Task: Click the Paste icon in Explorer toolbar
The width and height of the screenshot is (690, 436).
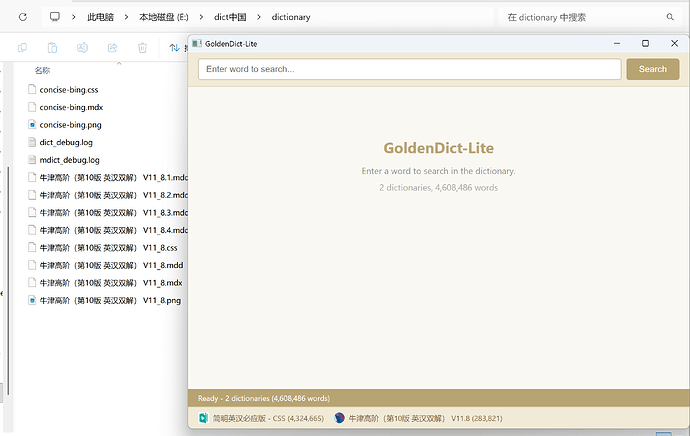Action: pyautogui.click(x=52, y=48)
